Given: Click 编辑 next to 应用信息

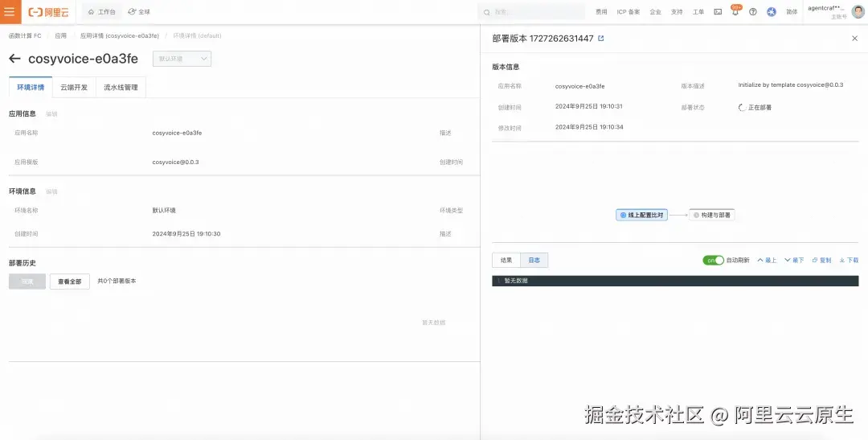Looking at the screenshot, I should pyautogui.click(x=51, y=114).
